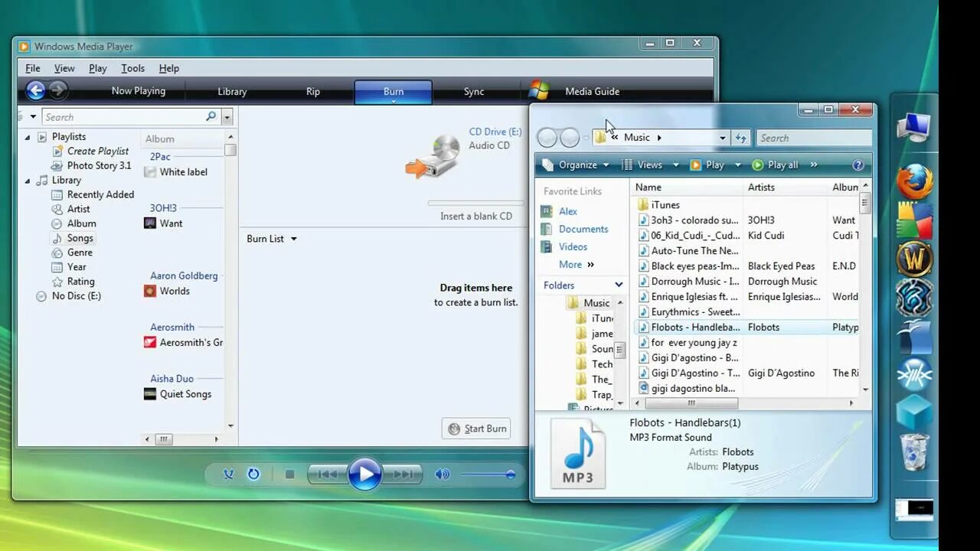Open the Now Playing tab
The image size is (980, 551).
point(138,91)
